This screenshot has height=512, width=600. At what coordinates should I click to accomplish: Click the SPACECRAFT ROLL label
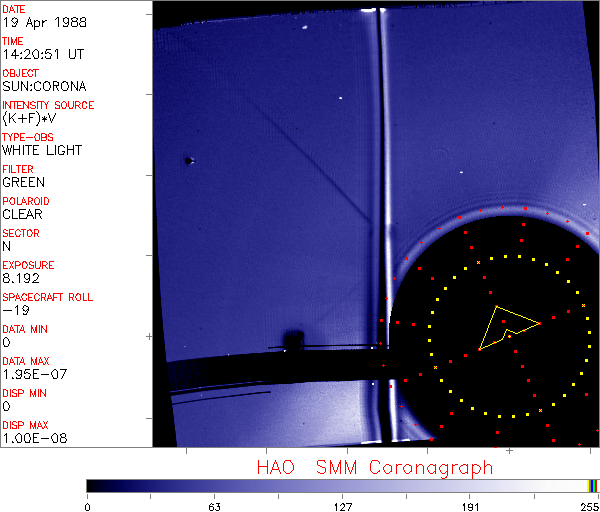pos(48,297)
